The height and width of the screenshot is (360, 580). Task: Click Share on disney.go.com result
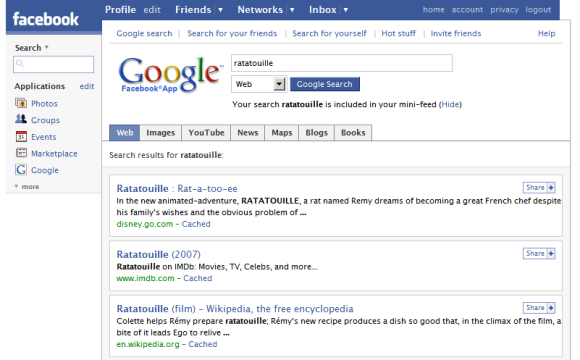click(x=535, y=188)
